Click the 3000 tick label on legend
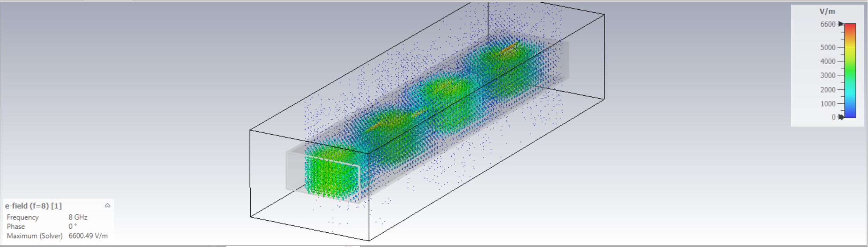Viewport: 868px width, 247px height. click(x=828, y=75)
